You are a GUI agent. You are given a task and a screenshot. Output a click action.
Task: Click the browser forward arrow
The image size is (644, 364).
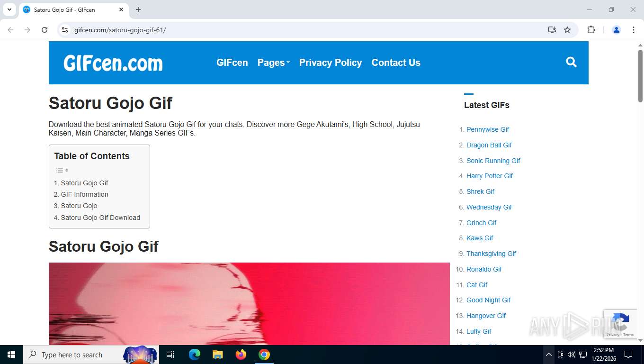click(x=27, y=30)
